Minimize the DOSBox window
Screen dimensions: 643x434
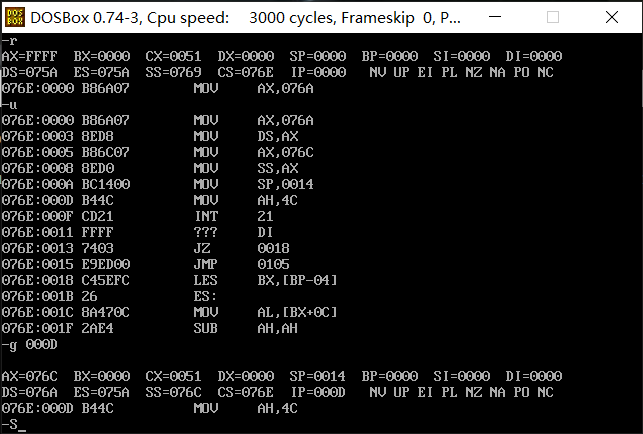(495, 17)
